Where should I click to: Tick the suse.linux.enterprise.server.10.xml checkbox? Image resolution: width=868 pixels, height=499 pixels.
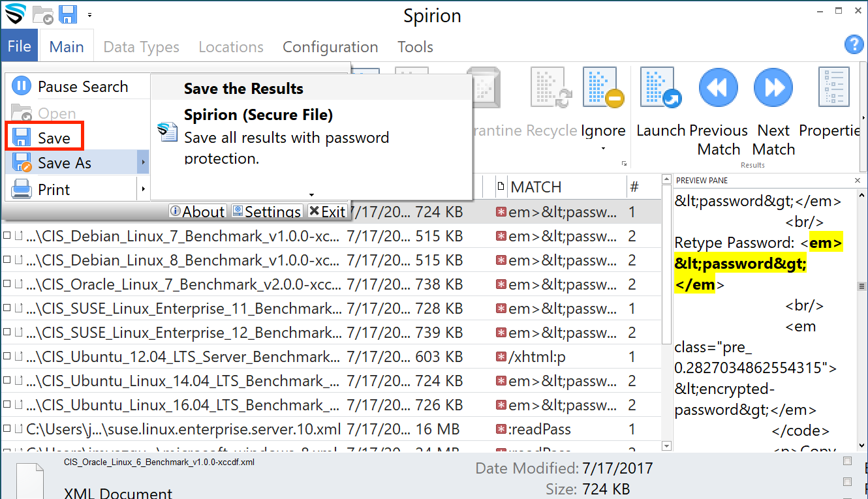click(x=7, y=429)
